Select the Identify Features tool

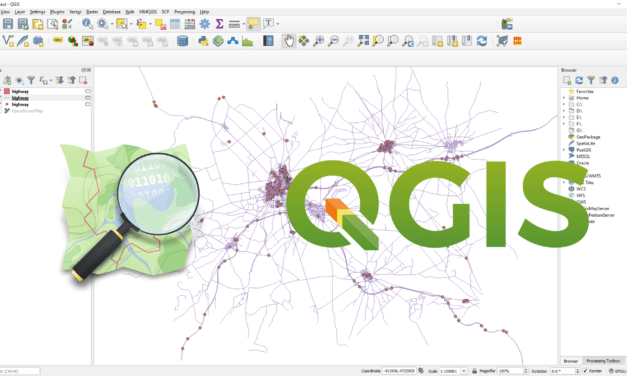[x=87, y=24]
